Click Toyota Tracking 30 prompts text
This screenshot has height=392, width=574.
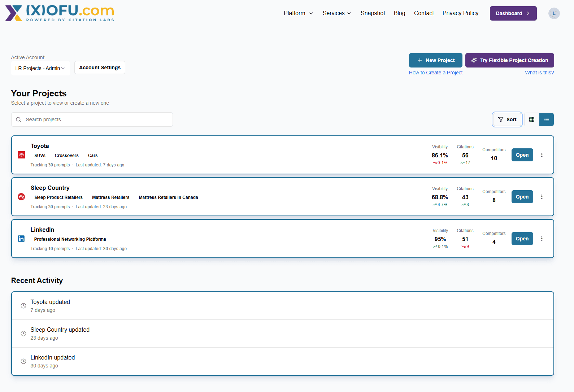click(x=50, y=165)
